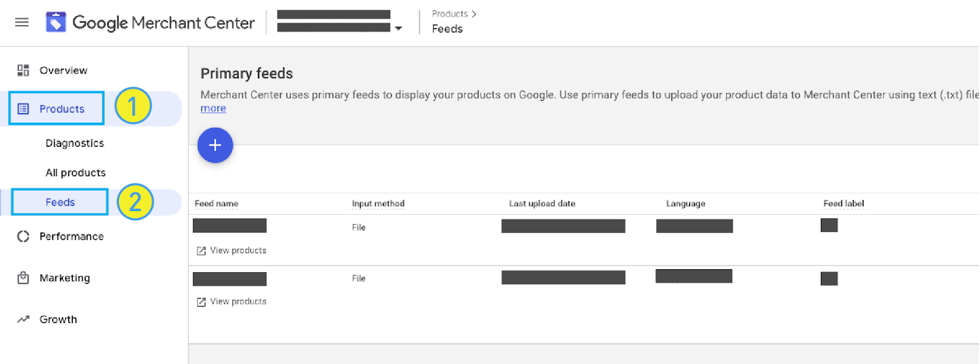Open View products for first feed
This screenshot has height=364, width=980.
(x=232, y=250)
